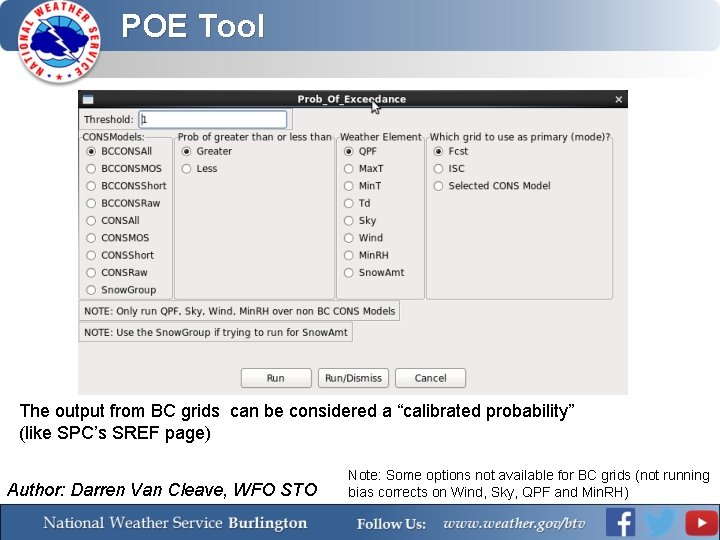
Task: Click the "CONSModels:" group label
Action: 113,137
